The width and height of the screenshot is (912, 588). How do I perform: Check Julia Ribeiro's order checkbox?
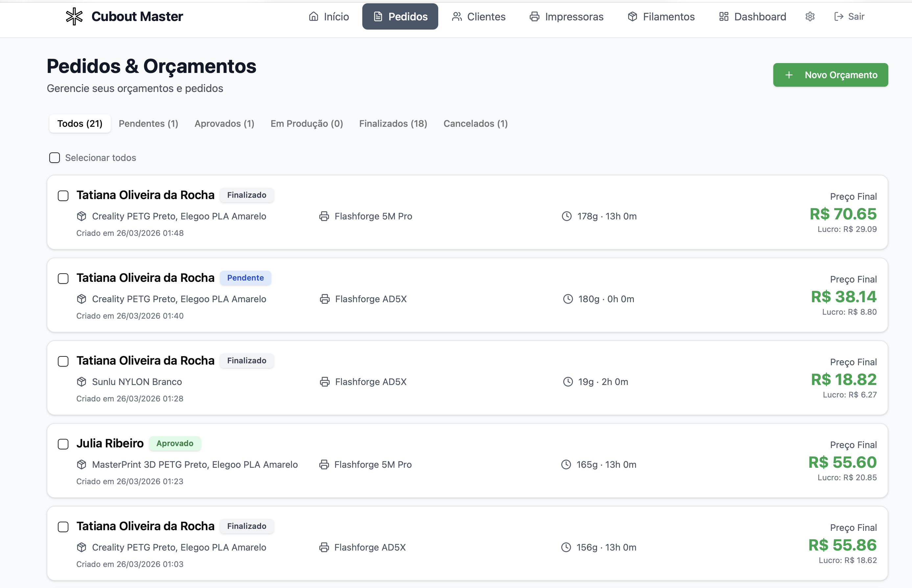tap(63, 444)
